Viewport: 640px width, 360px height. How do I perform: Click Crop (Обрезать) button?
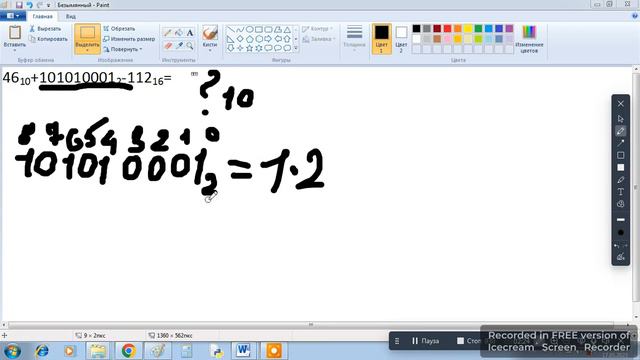tap(119, 29)
